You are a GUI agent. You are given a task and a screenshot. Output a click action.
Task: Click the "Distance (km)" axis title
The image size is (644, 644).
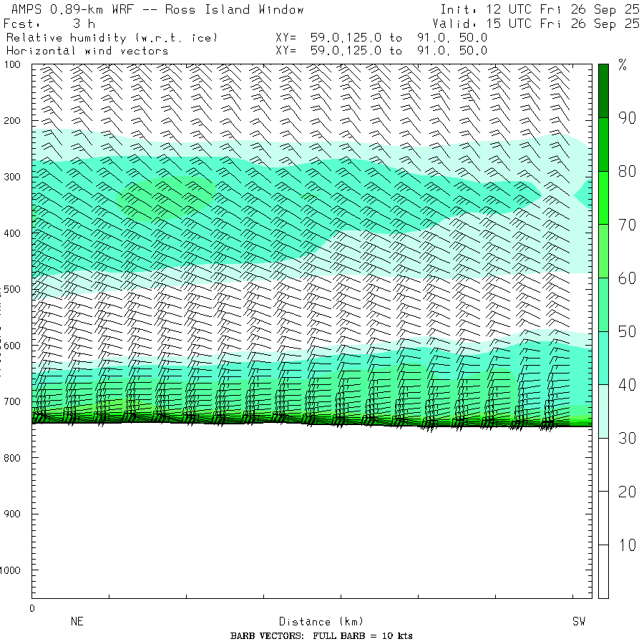[321, 621]
